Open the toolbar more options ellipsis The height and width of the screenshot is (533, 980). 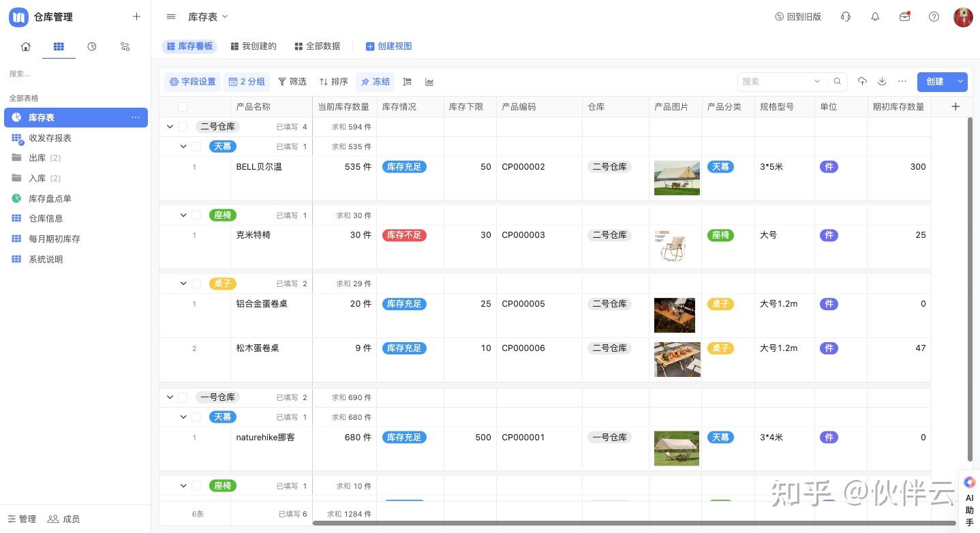pyautogui.click(x=902, y=81)
